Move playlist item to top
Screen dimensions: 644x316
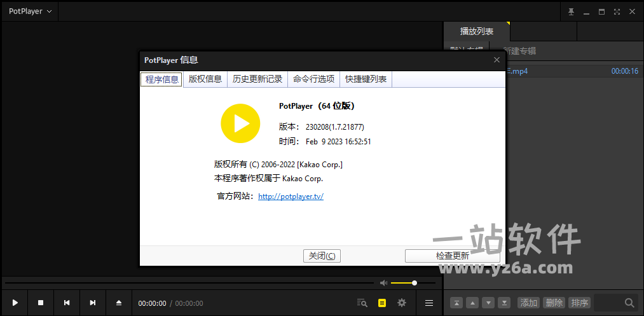[x=456, y=303]
